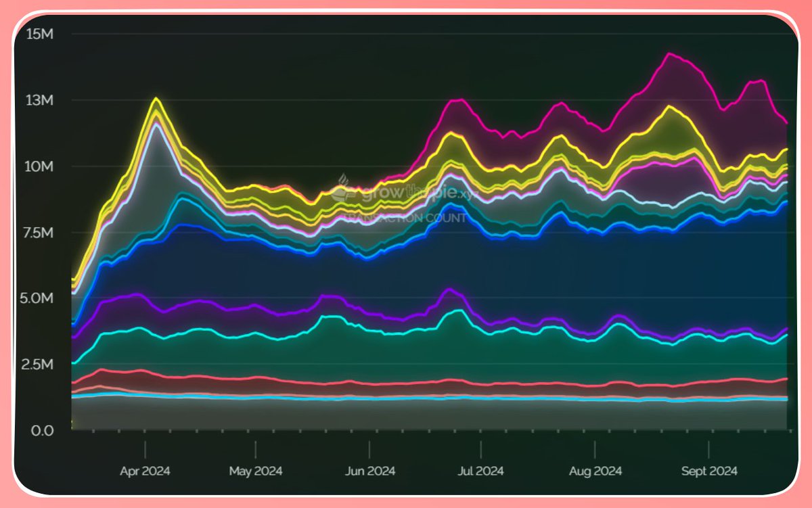Select the Apr 2024 x-axis label
This screenshot has width=812, height=508.
(145, 471)
